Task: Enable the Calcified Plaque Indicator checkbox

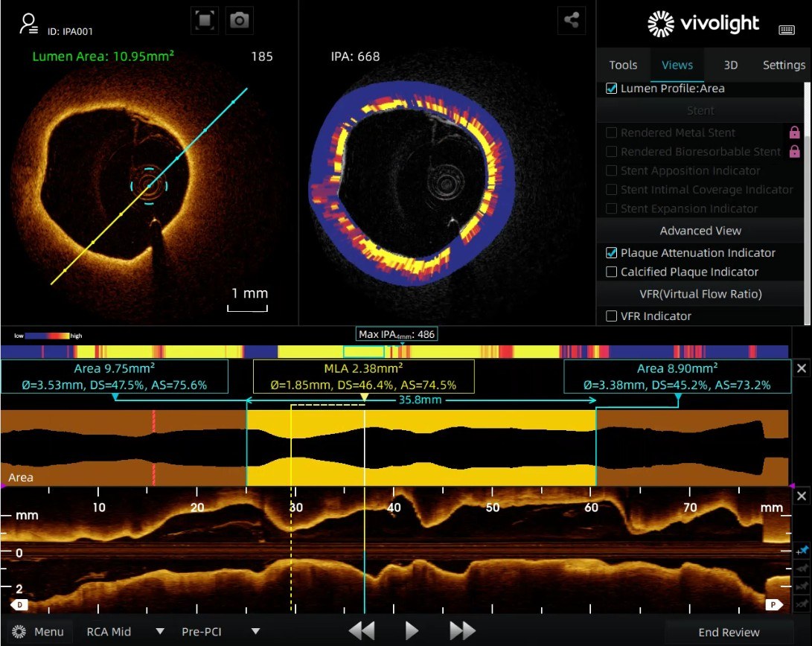Action: (612, 272)
